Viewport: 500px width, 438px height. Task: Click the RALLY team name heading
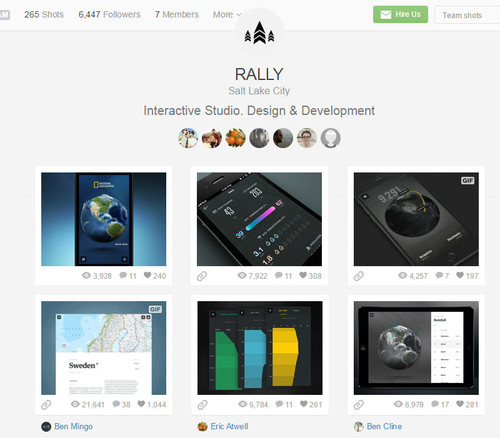point(259,74)
